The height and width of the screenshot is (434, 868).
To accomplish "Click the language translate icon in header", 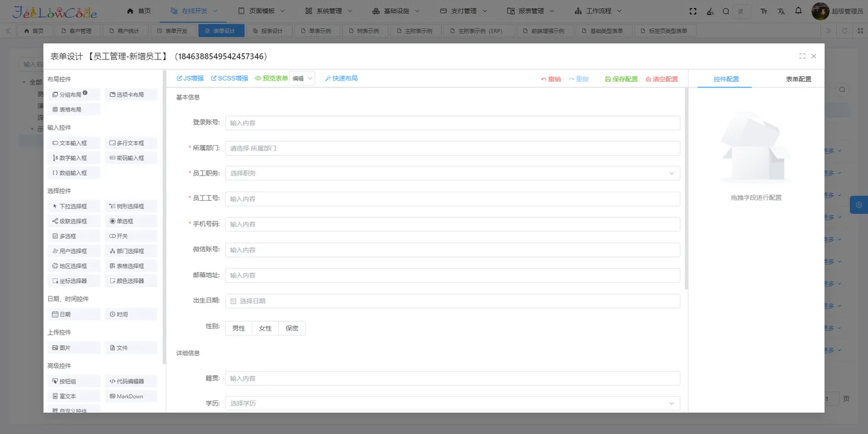I will pos(781,11).
